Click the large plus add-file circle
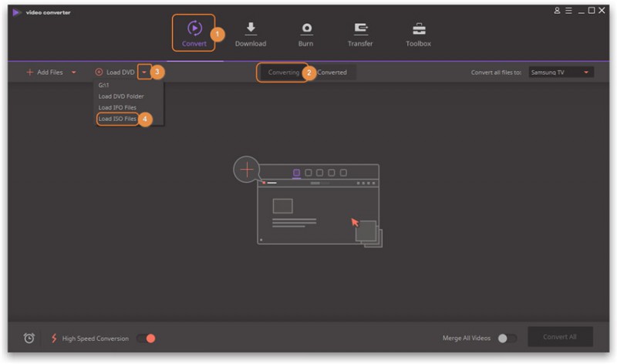The height and width of the screenshot is (364, 617). 247,169
